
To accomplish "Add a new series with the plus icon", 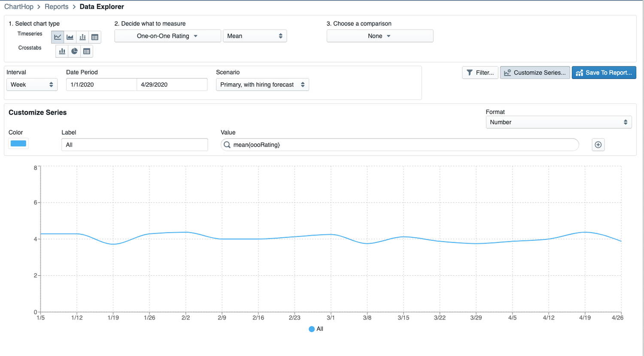I will 598,145.
